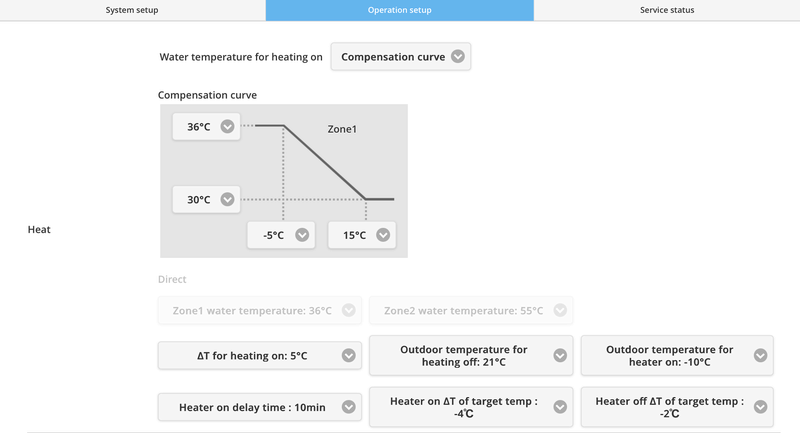The image size is (800, 433).
Task: Expand the ΔT for heating on dropdown
Action: [x=259, y=355]
